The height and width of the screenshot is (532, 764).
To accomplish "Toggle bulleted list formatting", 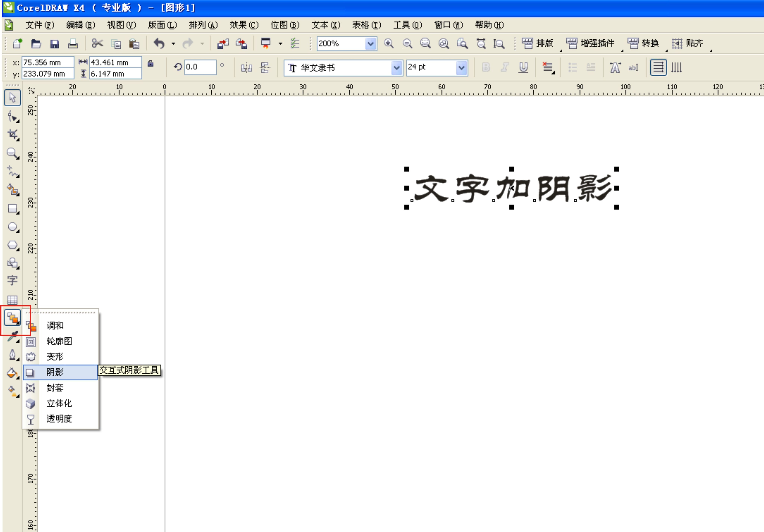I will pos(572,67).
